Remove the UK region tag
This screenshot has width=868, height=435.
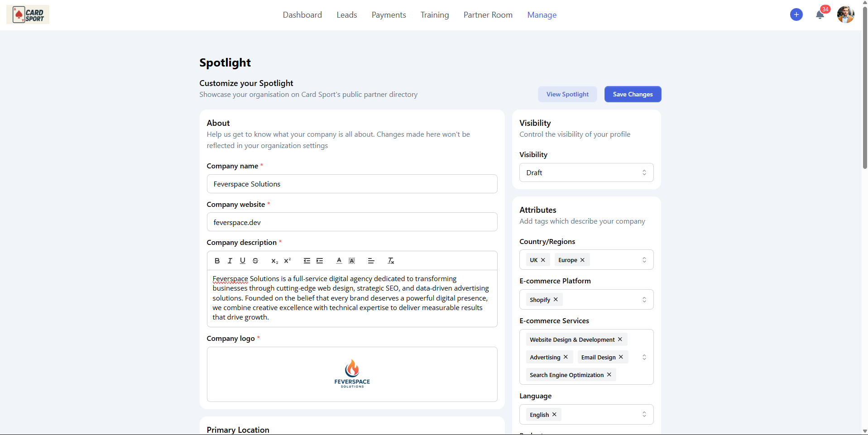coord(543,260)
